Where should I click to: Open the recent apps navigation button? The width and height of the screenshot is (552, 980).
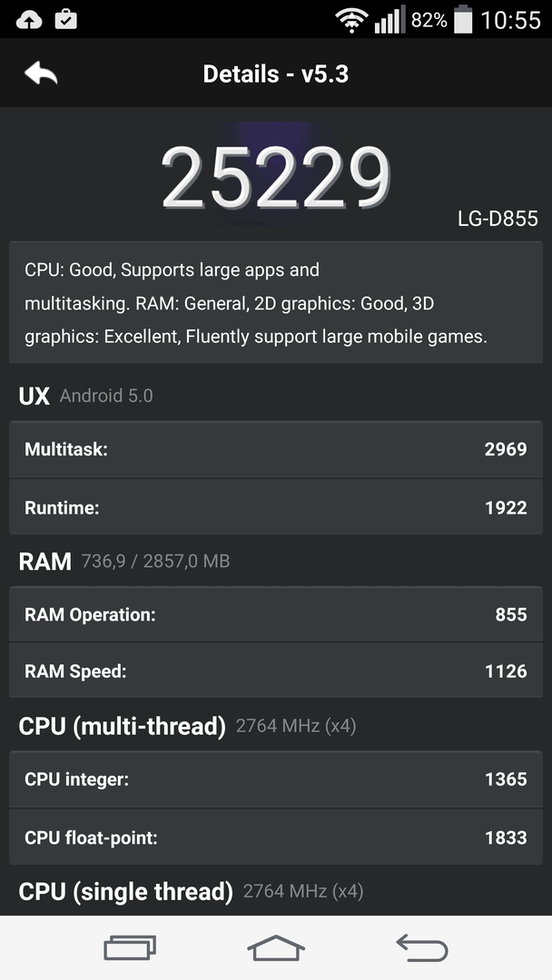point(130,948)
